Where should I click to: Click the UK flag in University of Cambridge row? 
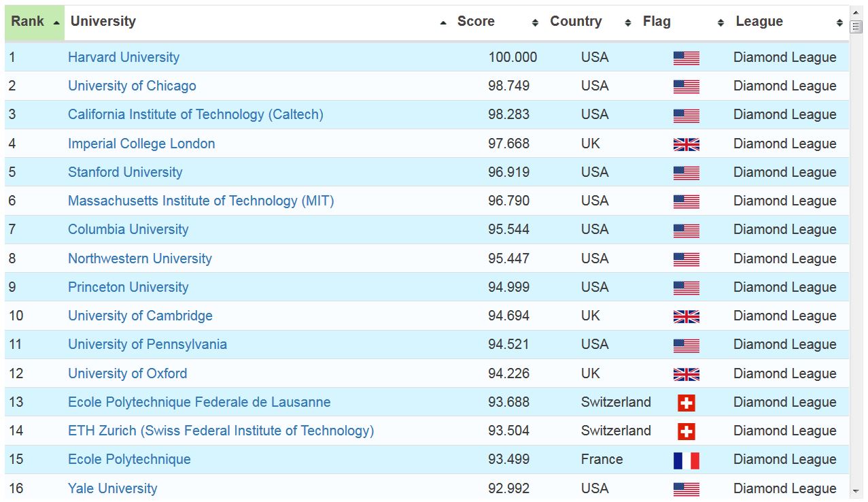(686, 316)
